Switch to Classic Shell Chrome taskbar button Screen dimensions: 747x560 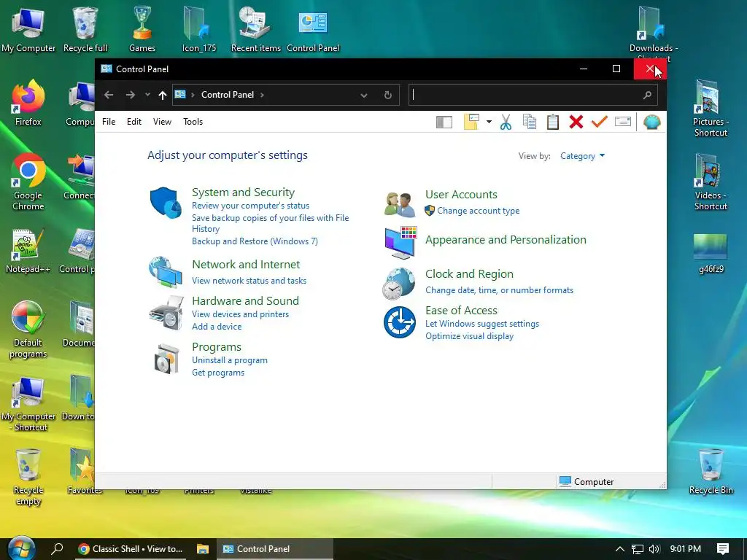[x=130, y=549]
